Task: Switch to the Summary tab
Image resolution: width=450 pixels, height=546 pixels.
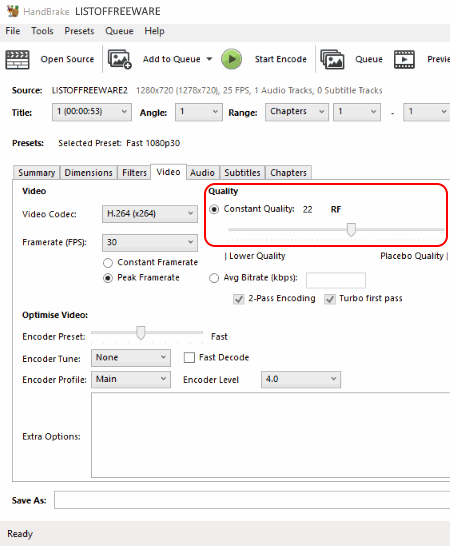Action: pos(37,173)
